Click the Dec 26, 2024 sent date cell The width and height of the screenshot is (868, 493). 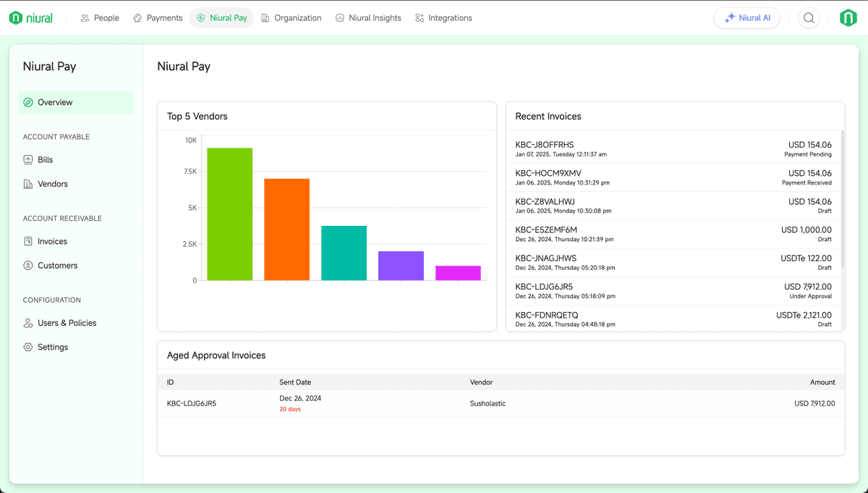click(300, 398)
